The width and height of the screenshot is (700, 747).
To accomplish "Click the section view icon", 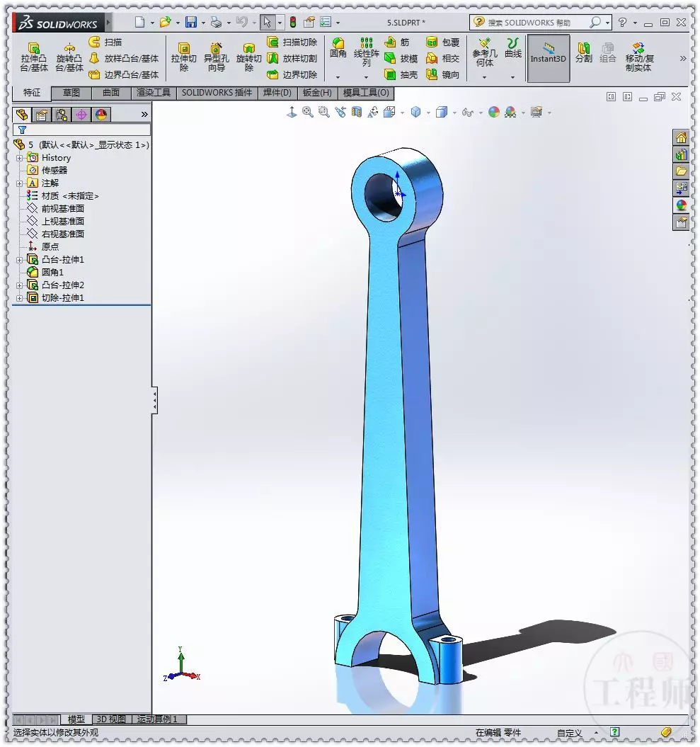I will click(357, 112).
